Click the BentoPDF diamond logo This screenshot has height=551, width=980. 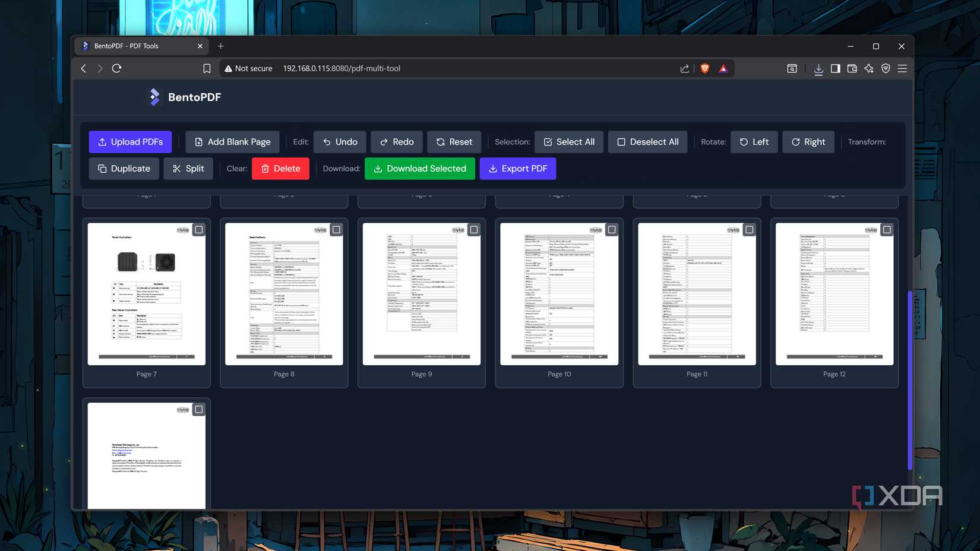[x=154, y=97]
